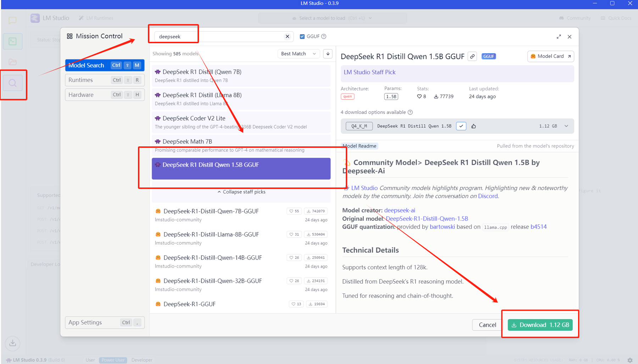Open Community link in top bar
This screenshot has width=638, height=364.
[575, 18]
